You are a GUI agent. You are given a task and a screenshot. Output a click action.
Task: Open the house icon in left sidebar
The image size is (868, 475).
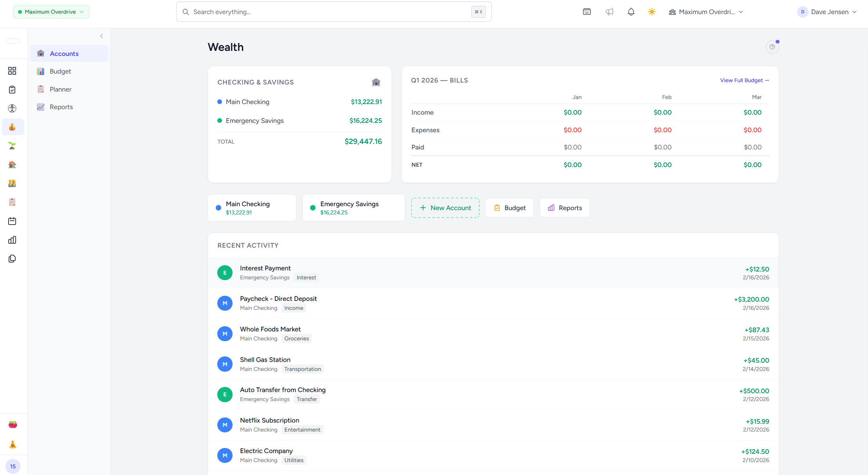click(x=12, y=164)
